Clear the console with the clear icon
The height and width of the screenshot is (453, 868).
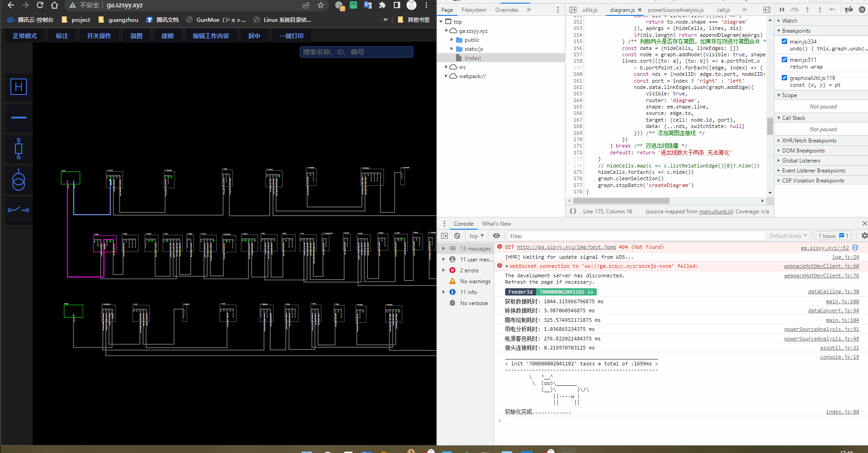pyautogui.click(x=457, y=236)
